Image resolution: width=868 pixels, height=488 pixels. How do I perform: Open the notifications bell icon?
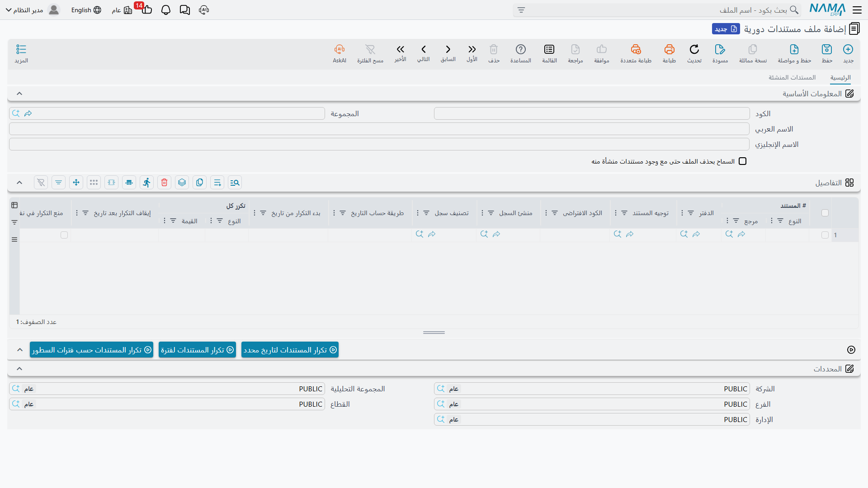166,10
